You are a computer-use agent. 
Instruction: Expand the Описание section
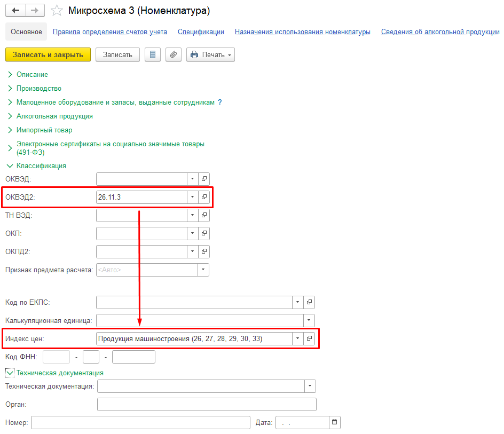(10, 75)
